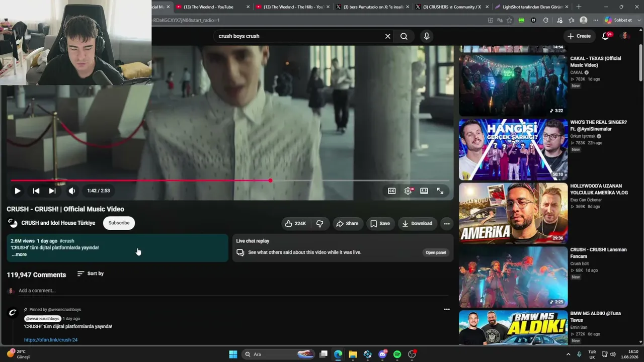Viewport: 644px width, 362px height.
Task: Open the comments Sort by menu
Action: [x=91, y=274]
